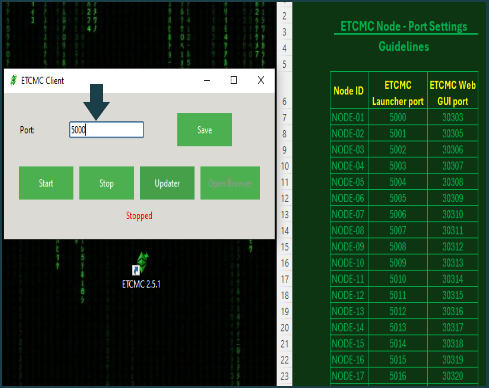489x388 pixels.
Task: Minimize the ETCMC Client window
Action: [x=207, y=80]
